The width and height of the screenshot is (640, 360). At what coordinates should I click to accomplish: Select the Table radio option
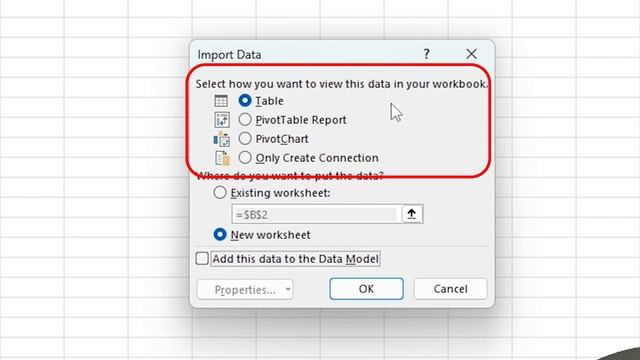(245, 100)
